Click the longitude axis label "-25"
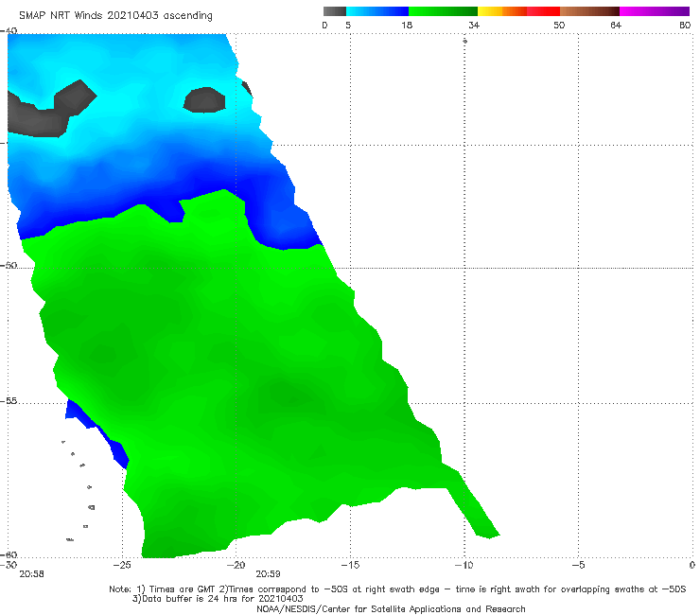The height and width of the screenshot is (615, 700). point(122,565)
